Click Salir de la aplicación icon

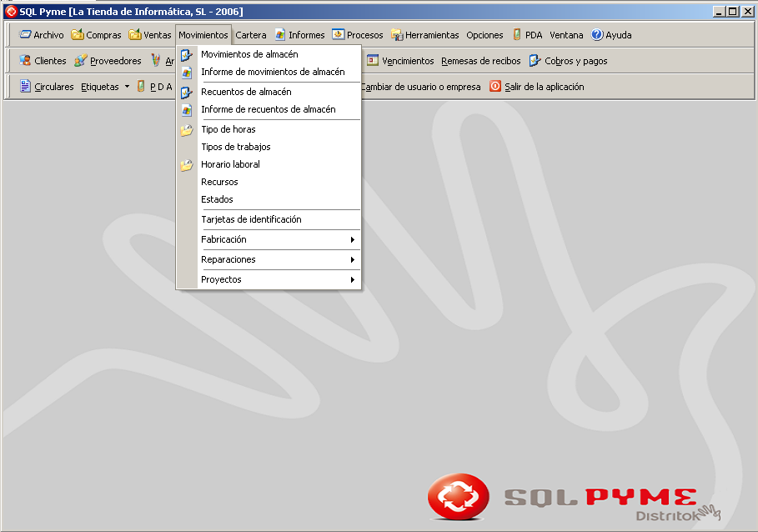[x=495, y=87]
